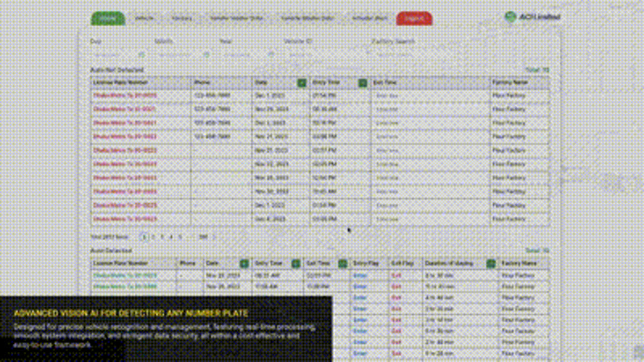
Task: Go to page 5 of results
Action: [180, 237]
